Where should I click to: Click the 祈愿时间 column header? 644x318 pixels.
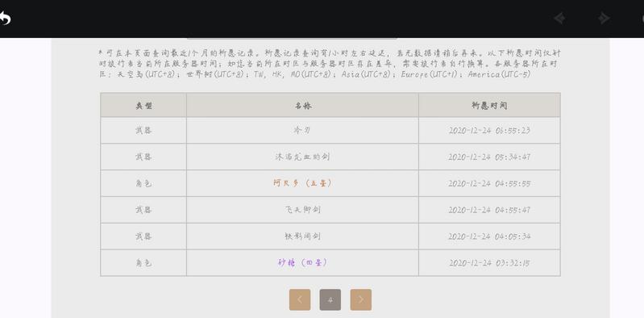click(x=489, y=105)
